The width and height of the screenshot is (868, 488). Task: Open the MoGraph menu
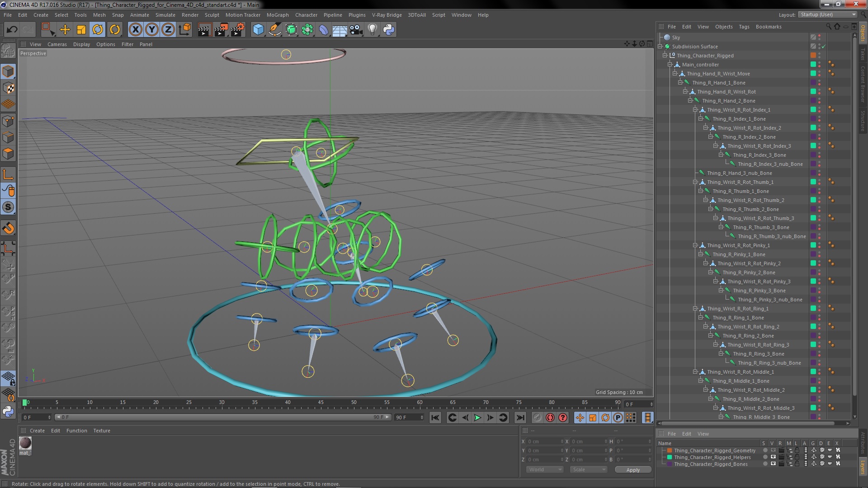coord(277,15)
